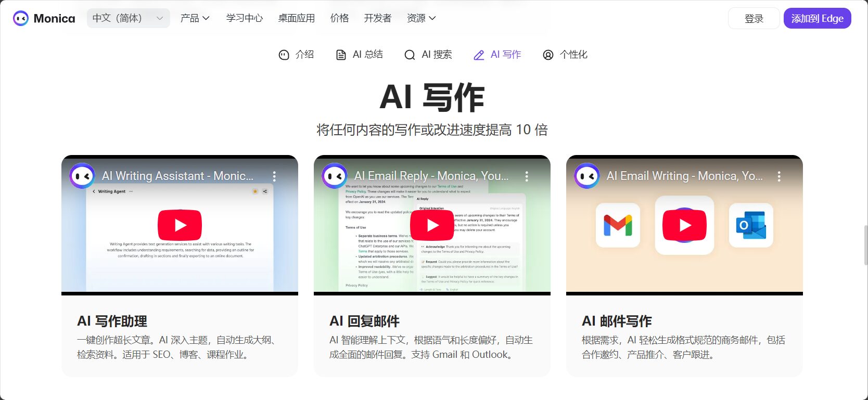Open the AI Email Writing video title link
This screenshot has height=400, width=868.
[x=684, y=176]
